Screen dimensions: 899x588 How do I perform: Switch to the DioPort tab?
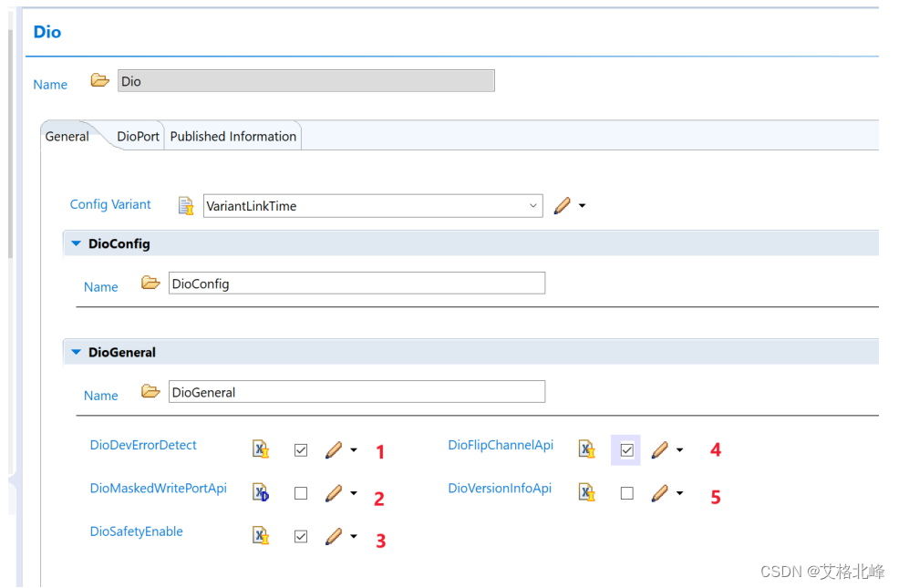click(138, 137)
